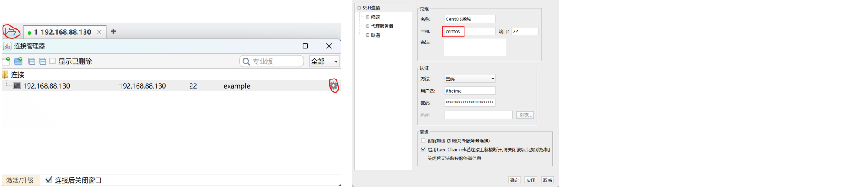Viewport: 868px width, 190px height.
Task: Select the 192.168.88.130 connection entry
Action: point(171,86)
